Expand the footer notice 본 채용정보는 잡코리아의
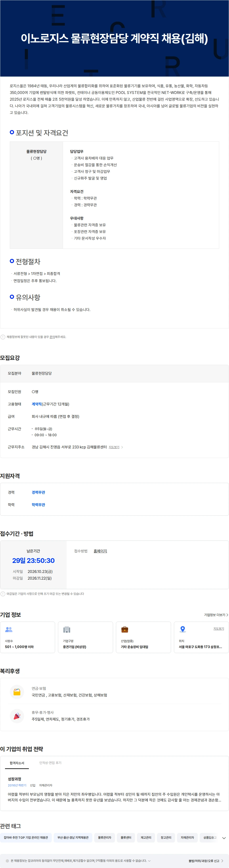The height and width of the screenshot is (868, 229). click(x=149, y=861)
